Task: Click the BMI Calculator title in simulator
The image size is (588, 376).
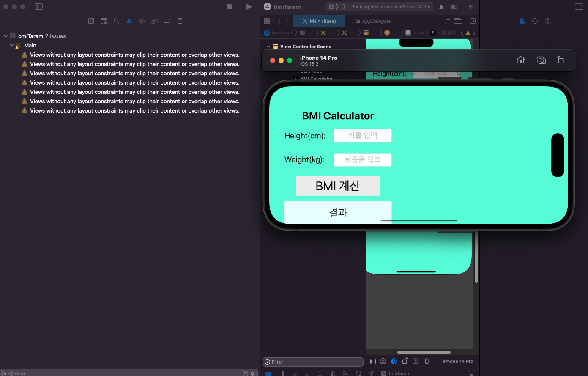Action: point(338,116)
